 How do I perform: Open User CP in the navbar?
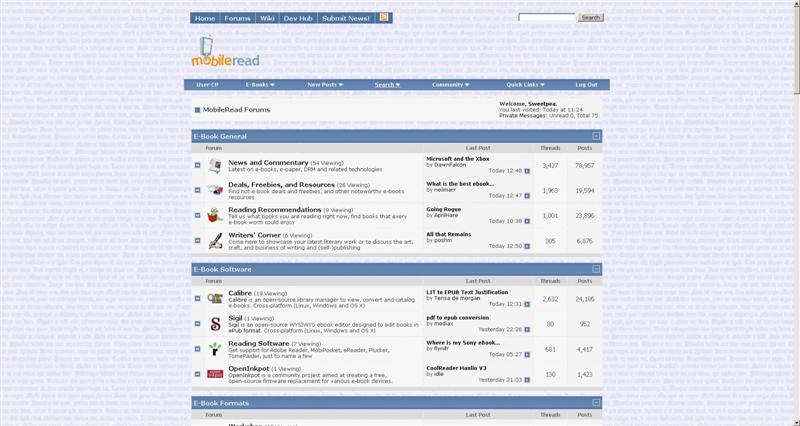pos(207,85)
